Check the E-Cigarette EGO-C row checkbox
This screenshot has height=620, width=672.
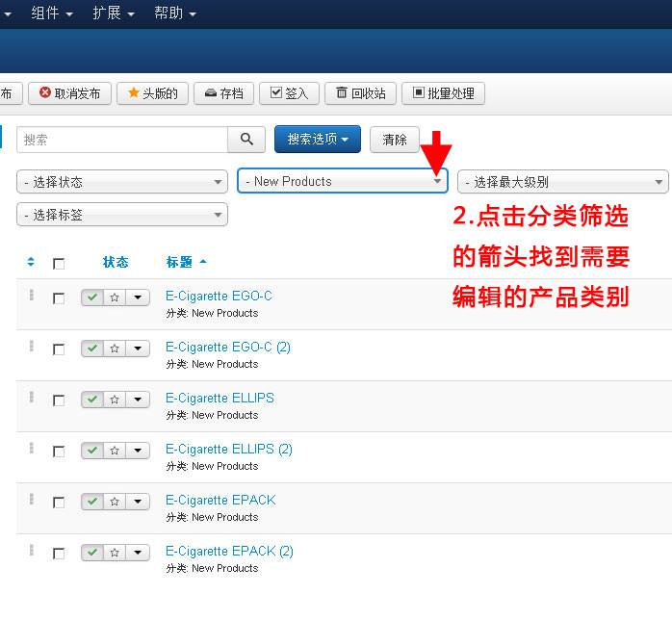coord(59,298)
